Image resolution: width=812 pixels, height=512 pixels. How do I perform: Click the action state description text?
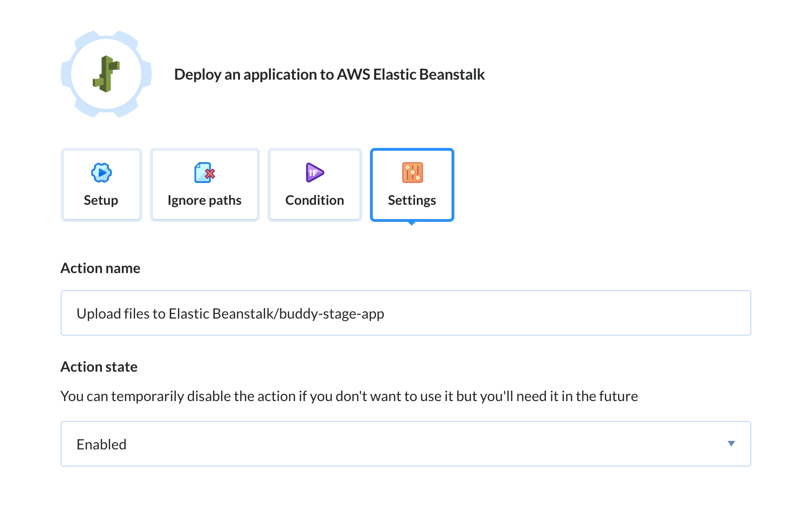(x=349, y=396)
